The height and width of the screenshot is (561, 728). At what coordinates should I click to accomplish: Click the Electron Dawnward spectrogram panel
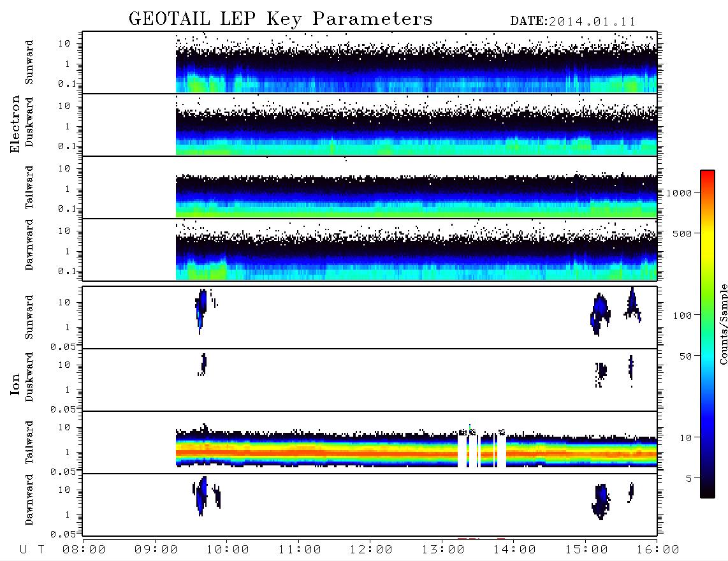370,249
